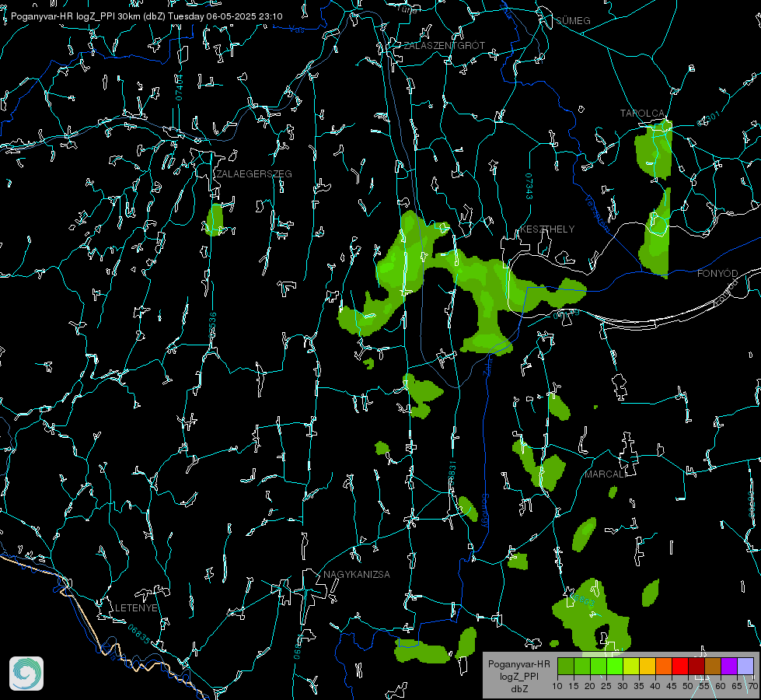Pick the 45–50 dBZ red swatch
The image size is (761, 700).
[680, 666]
